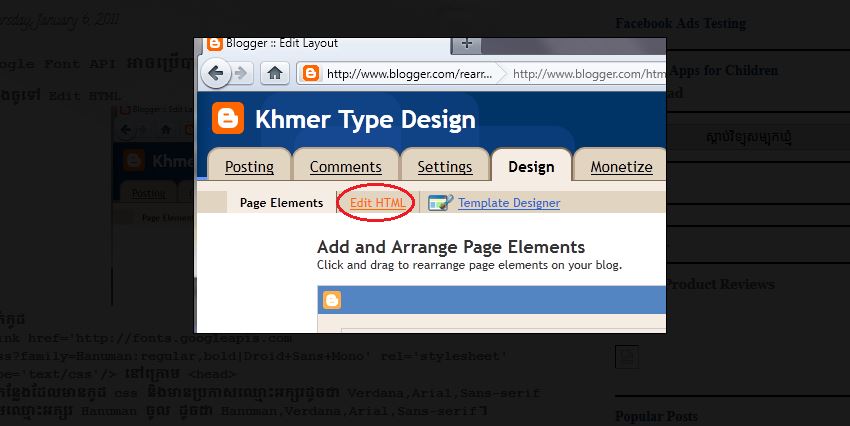Image resolution: width=850 pixels, height=426 pixels.
Task: Open the Posting tab
Action: (x=249, y=167)
